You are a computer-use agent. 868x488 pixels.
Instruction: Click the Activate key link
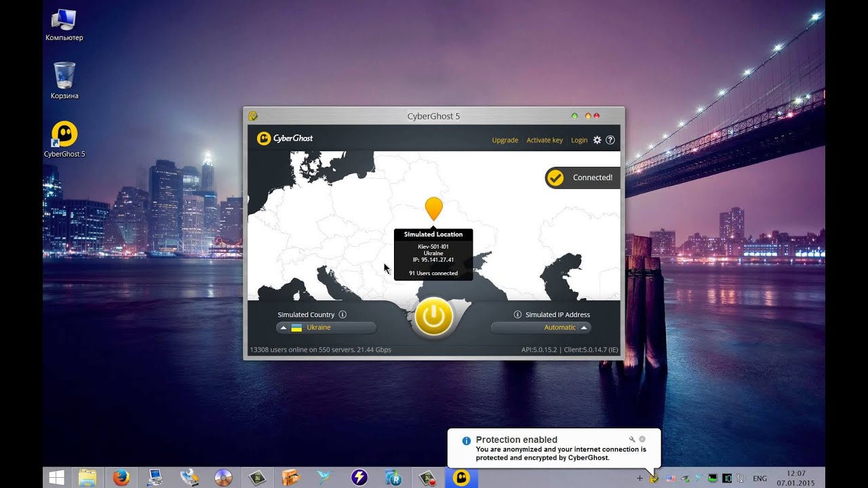coord(545,140)
